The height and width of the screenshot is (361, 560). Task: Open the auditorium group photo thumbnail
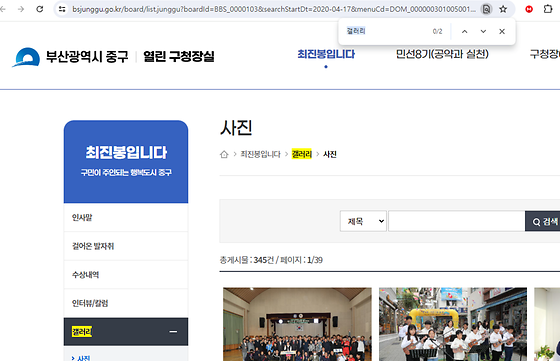[297, 324]
